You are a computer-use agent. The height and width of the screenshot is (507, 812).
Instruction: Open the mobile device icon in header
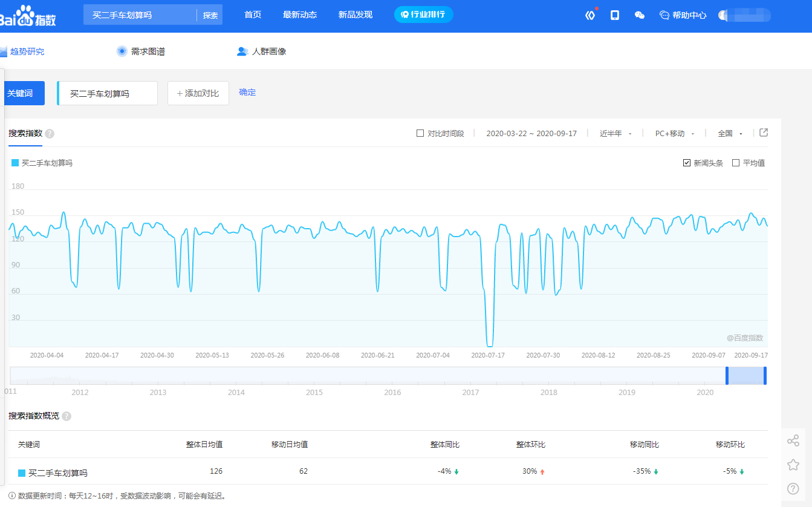click(614, 15)
